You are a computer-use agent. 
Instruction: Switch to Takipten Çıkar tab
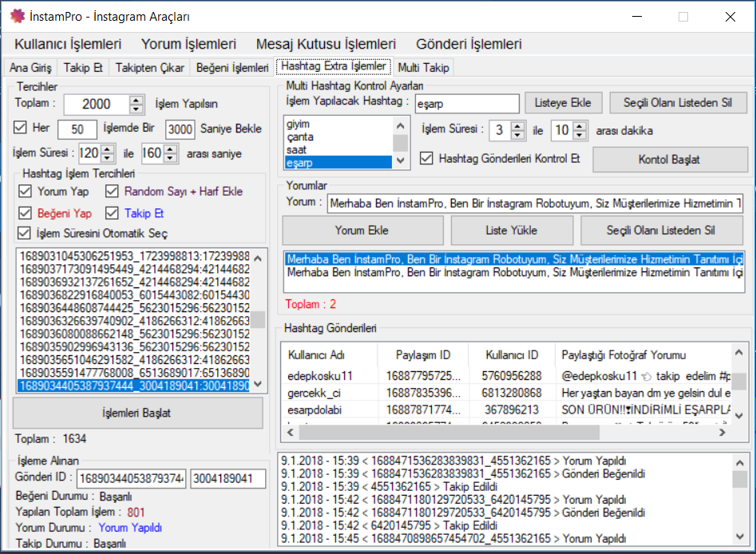click(x=149, y=68)
